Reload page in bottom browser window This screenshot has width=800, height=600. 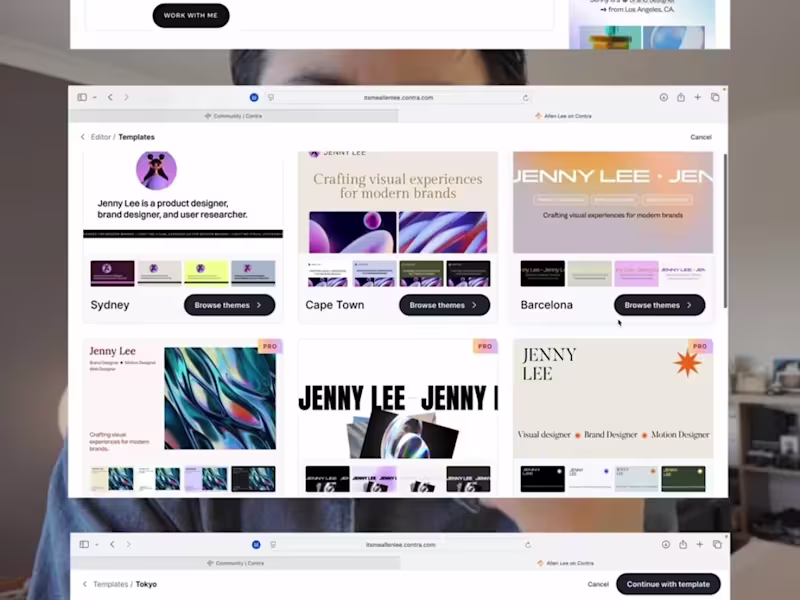tap(528, 545)
